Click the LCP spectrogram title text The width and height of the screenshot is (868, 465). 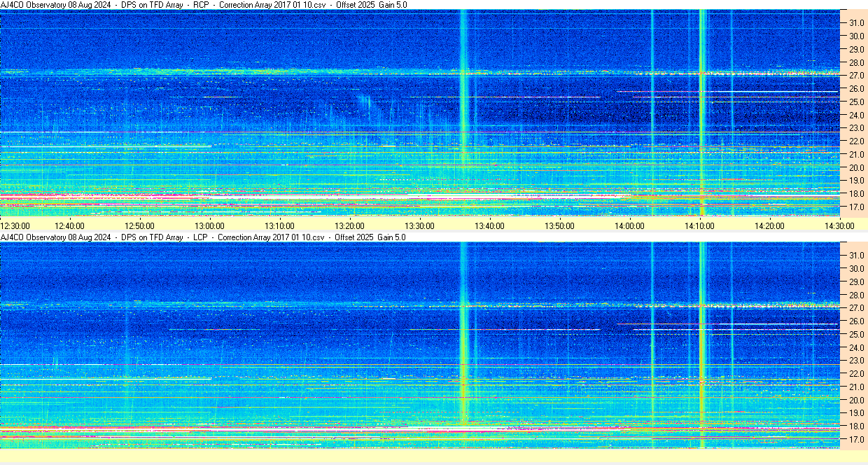coord(203,237)
